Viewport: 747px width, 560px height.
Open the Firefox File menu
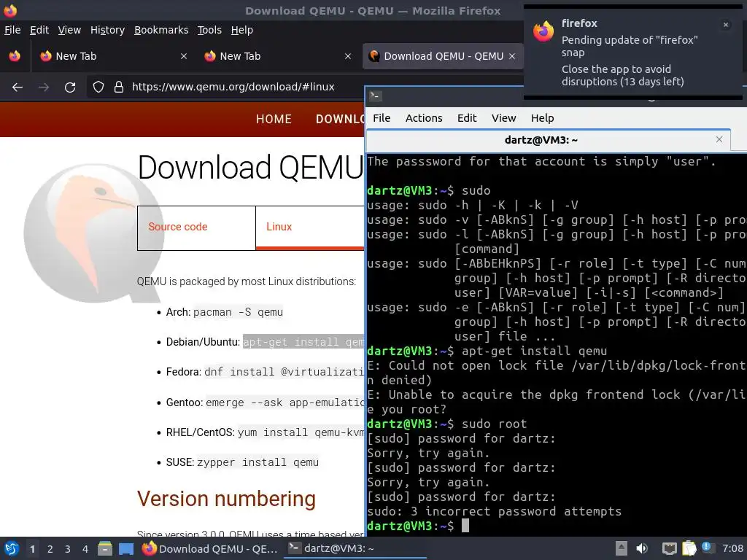point(12,30)
